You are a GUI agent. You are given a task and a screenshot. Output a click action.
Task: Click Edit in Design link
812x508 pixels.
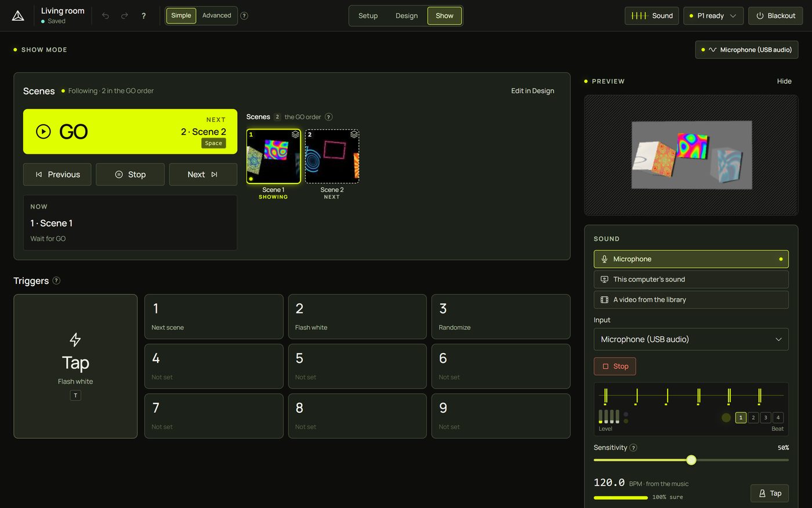pos(532,91)
